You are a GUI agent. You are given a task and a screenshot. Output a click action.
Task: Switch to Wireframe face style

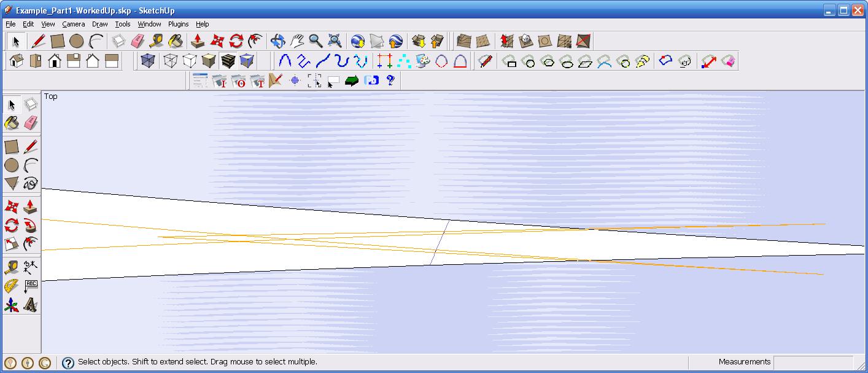[x=171, y=61]
